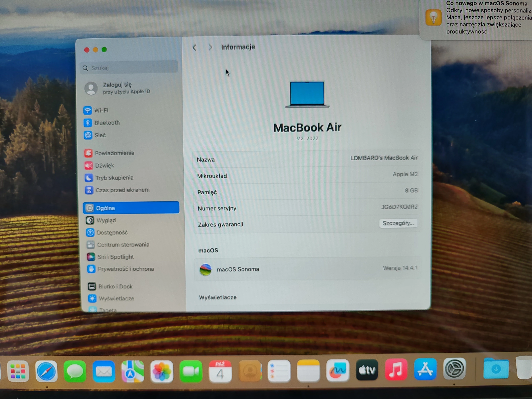Click LOMBARD's MacBook Air name field
Image resolution: width=532 pixels, height=399 pixels.
pos(384,158)
